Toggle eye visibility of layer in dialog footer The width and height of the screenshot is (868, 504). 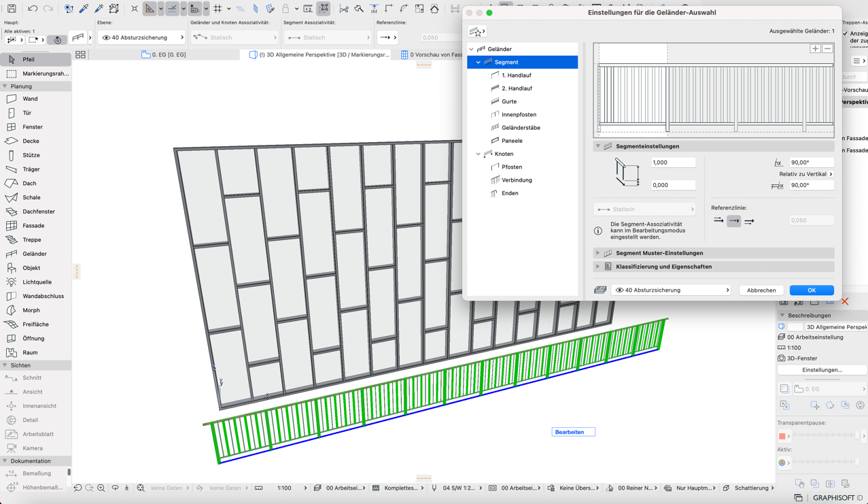[x=619, y=290]
